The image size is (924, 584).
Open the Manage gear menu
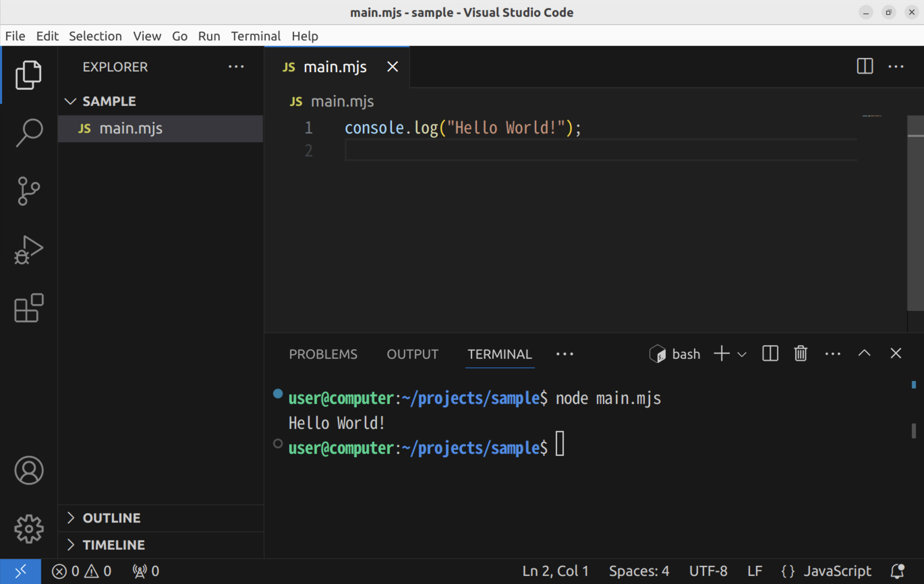pyautogui.click(x=29, y=528)
